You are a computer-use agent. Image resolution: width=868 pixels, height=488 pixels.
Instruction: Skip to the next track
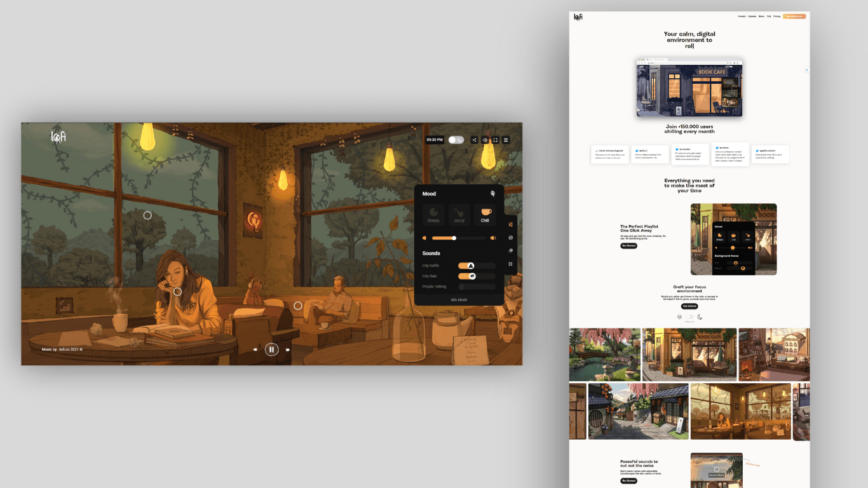(288, 349)
